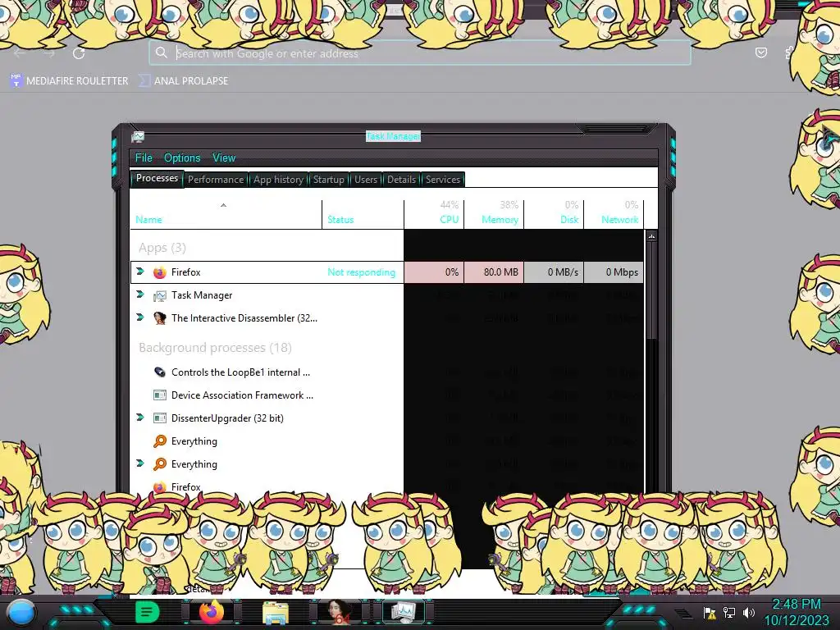This screenshot has width=840, height=630.
Task: Expand The Interactive Disassembler row
Action: click(140, 317)
